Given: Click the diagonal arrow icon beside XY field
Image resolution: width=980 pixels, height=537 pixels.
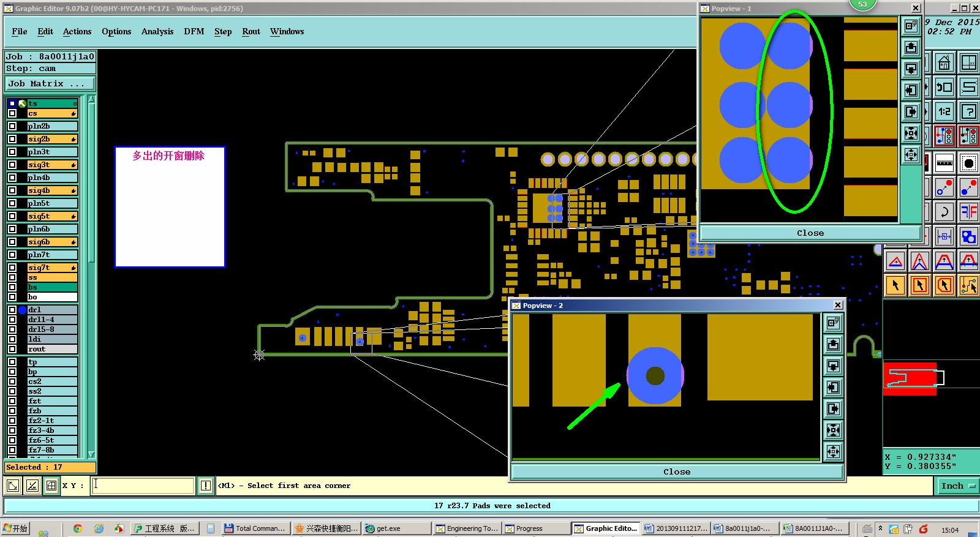Looking at the screenshot, I should [13, 486].
